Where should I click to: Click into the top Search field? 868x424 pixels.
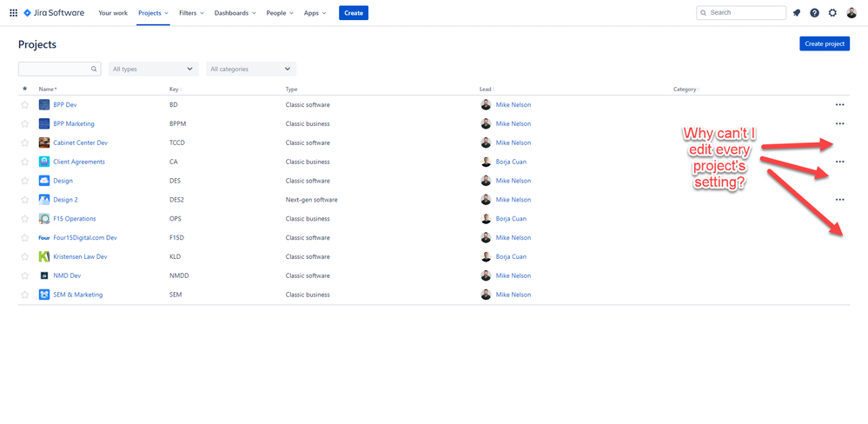click(x=741, y=13)
